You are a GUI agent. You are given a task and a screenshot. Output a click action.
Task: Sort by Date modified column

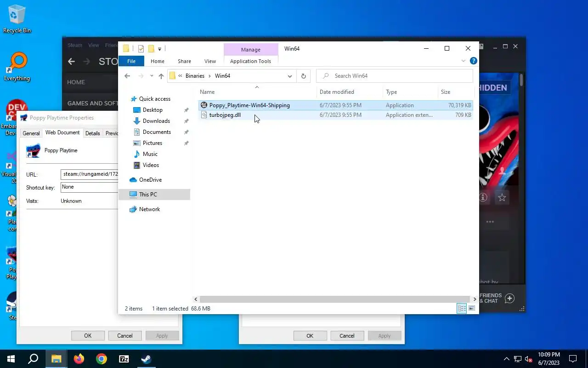tap(337, 92)
